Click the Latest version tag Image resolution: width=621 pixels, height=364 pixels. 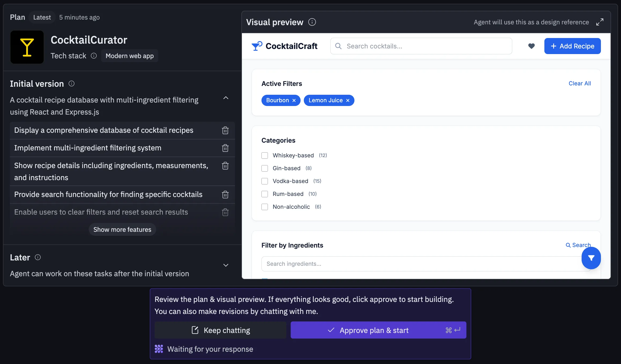click(x=42, y=17)
